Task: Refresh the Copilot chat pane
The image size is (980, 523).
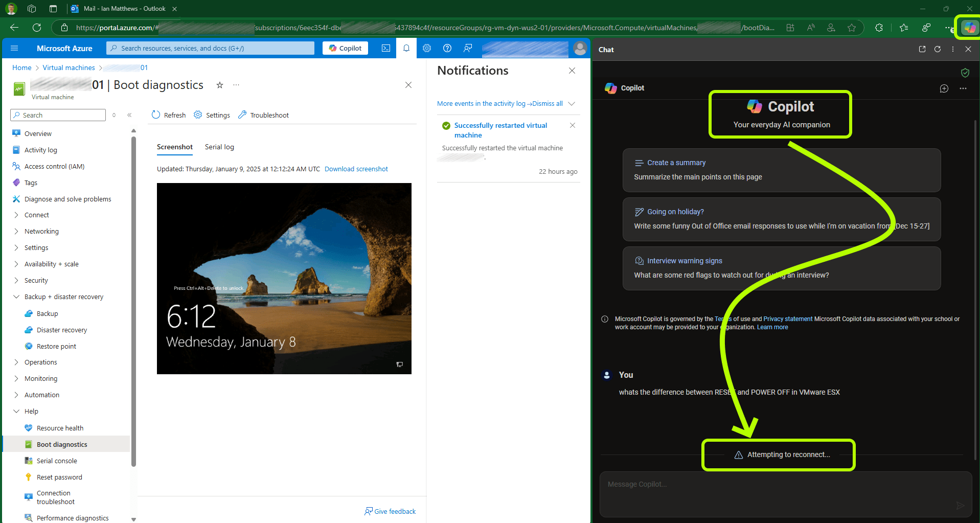Action: coord(938,49)
